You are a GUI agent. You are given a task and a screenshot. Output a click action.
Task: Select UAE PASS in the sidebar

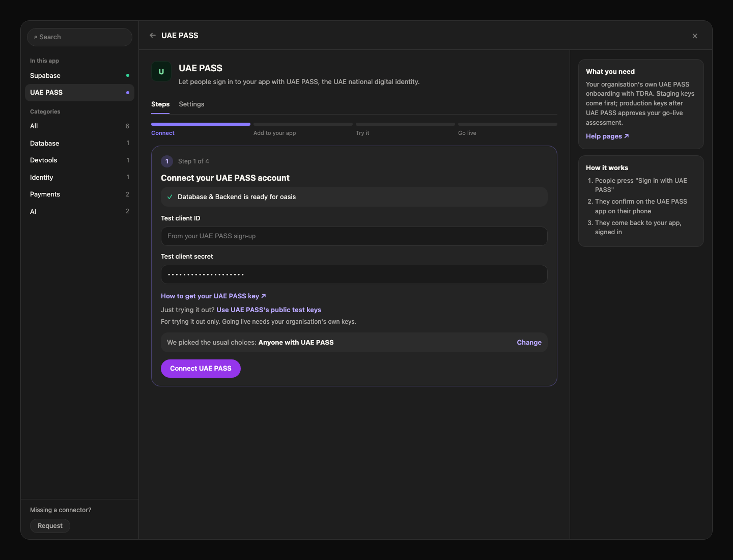pyautogui.click(x=79, y=93)
